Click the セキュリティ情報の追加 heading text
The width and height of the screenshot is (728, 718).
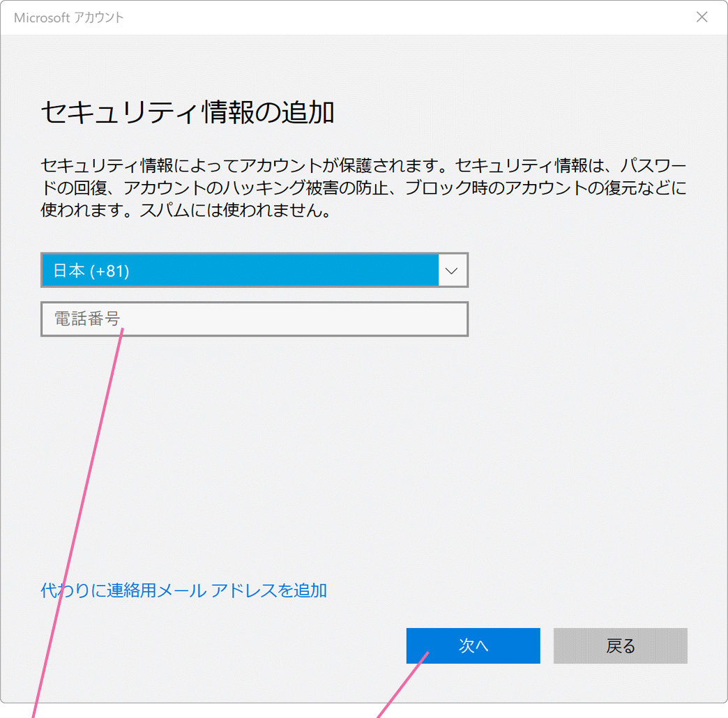[x=188, y=112]
